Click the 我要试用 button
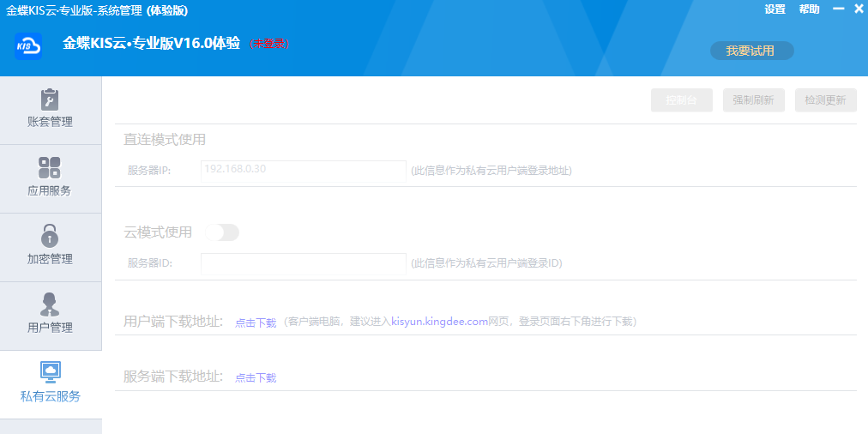Viewport: 868px width, 434px height. pyautogui.click(x=751, y=51)
